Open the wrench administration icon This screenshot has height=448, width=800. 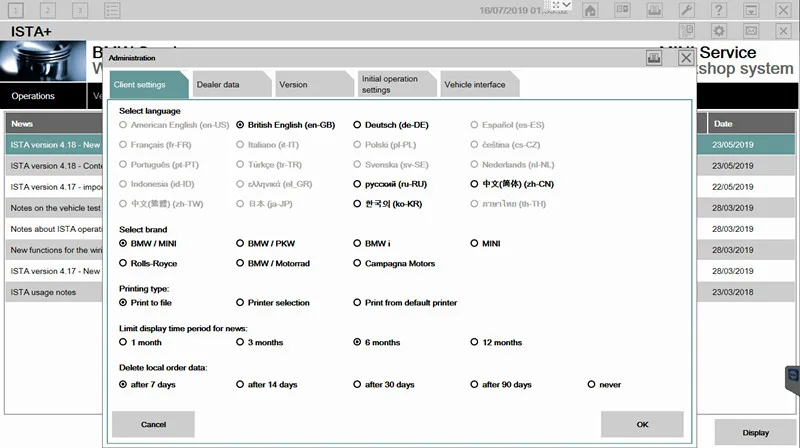[x=687, y=10]
